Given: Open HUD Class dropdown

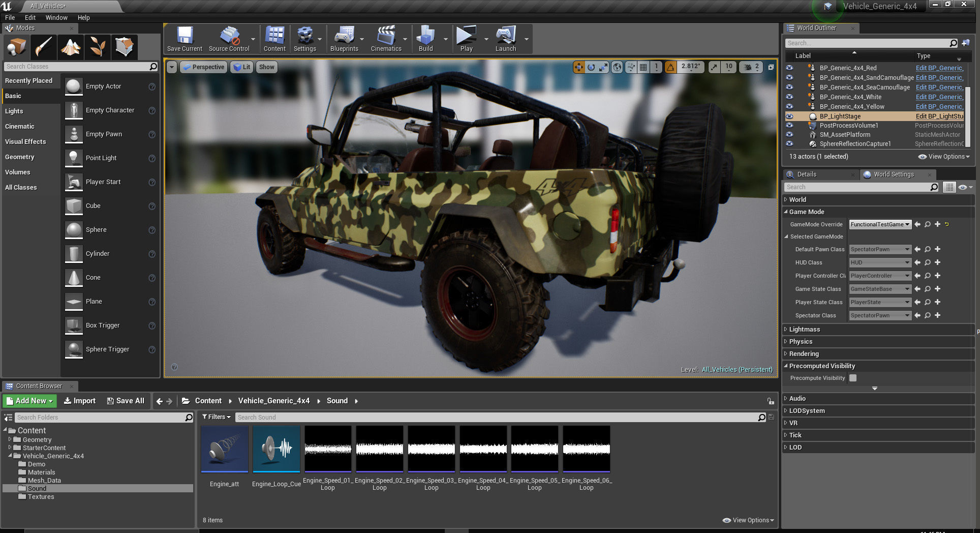Looking at the screenshot, I should point(880,262).
